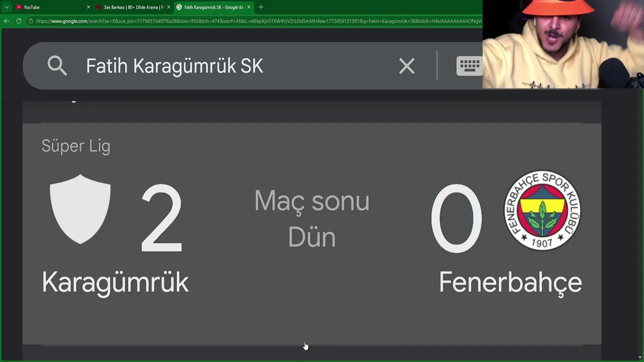This screenshot has width=644, height=362.
Task: Edit the Fatih Karagümrük SK search query
Action: pyautogui.click(x=175, y=66)
